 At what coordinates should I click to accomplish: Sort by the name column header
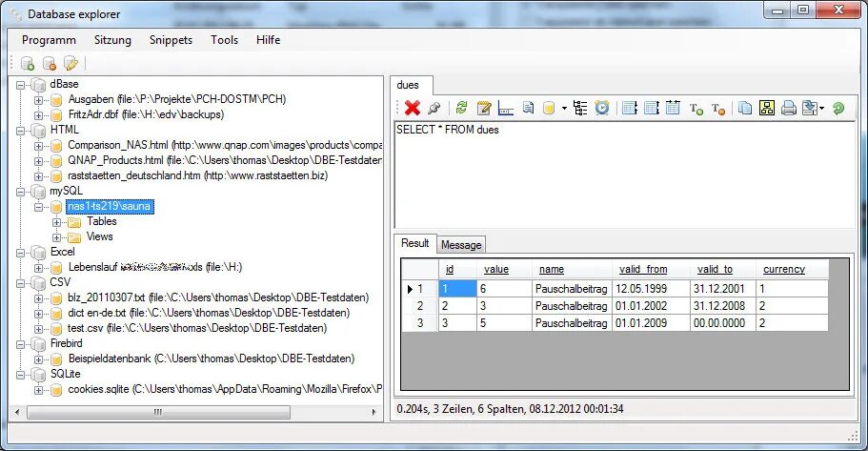click(572, 269)
